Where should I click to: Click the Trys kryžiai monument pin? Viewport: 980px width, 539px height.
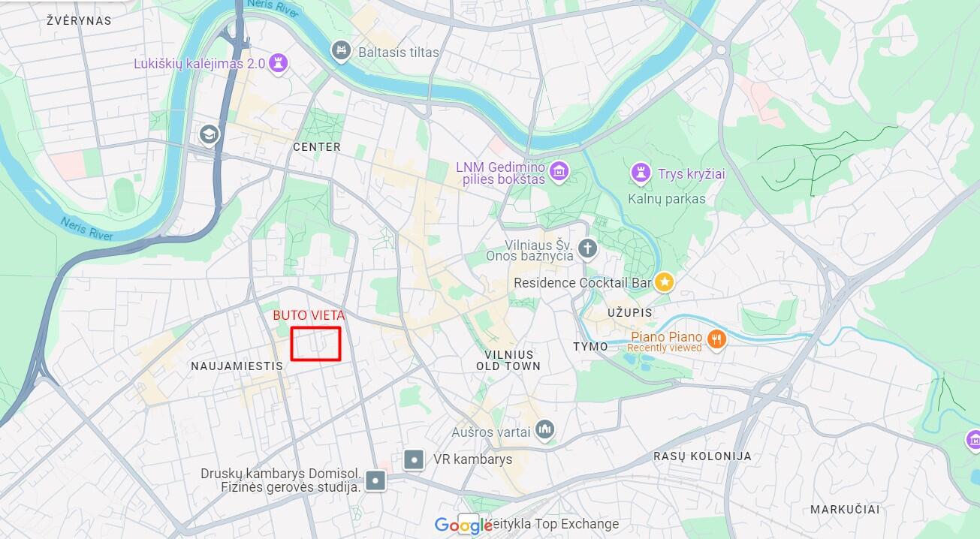tap(640, 173)
